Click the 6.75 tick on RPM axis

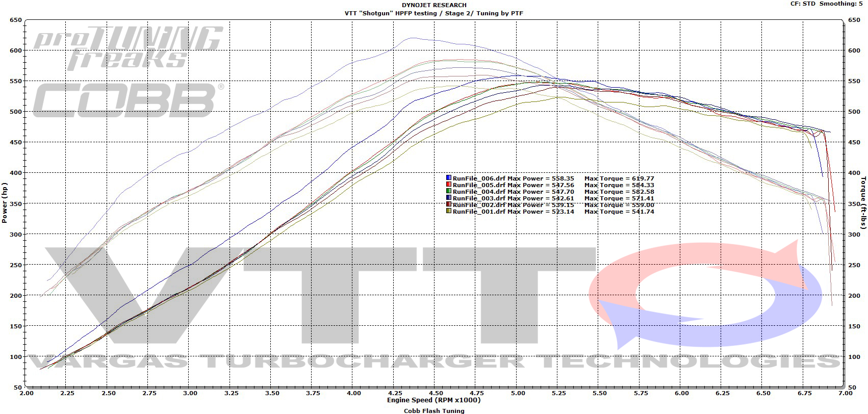click(804, 393)
